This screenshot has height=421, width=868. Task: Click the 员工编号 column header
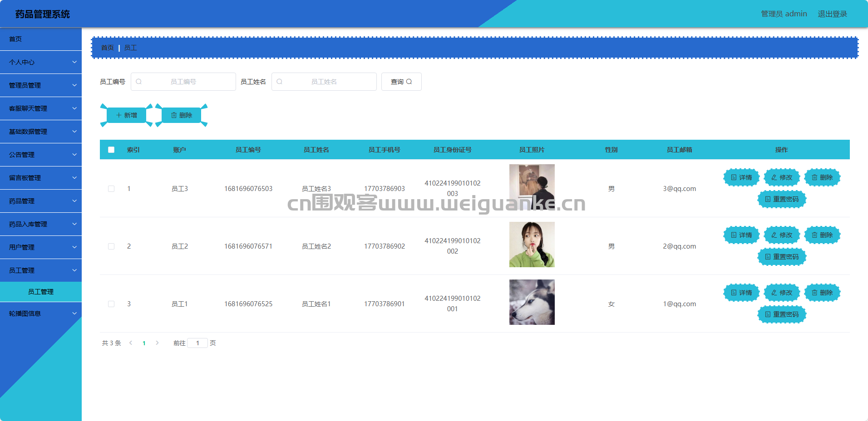(248, 150)
